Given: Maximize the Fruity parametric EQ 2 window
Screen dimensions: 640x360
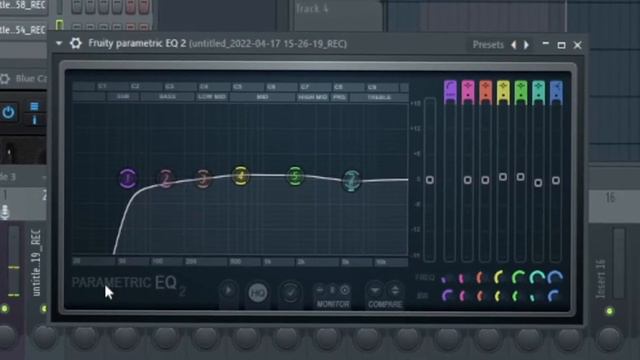Looking at the screenshot, I should pyautogui.click(x=561, y=45).
